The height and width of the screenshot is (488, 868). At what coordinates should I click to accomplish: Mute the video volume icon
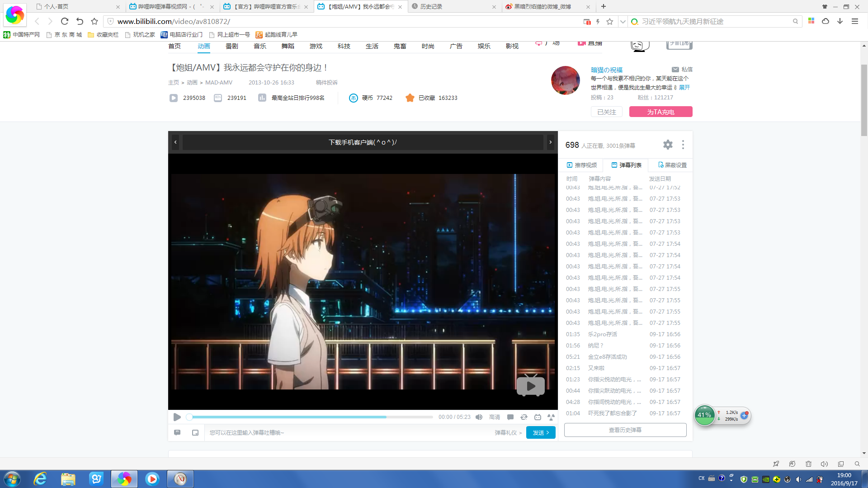pos(479,417)
